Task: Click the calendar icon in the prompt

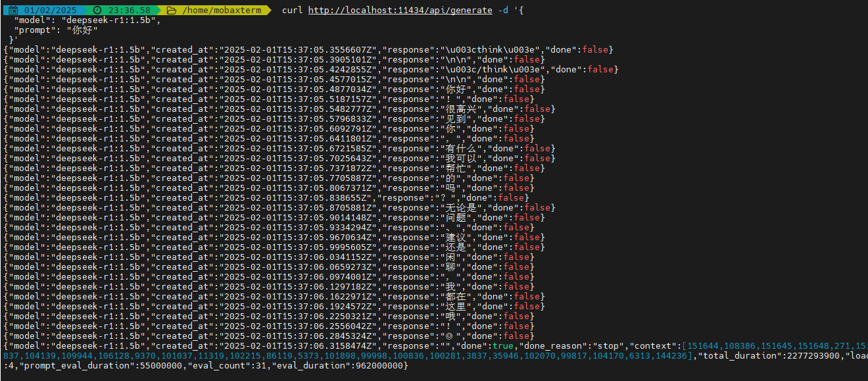Action: [x=13, y=11]
